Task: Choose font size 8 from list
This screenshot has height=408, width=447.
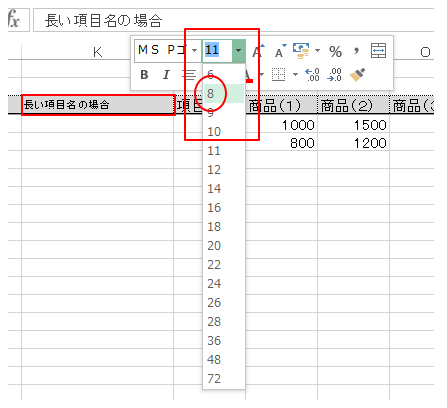Action: [x=224, y=93]
